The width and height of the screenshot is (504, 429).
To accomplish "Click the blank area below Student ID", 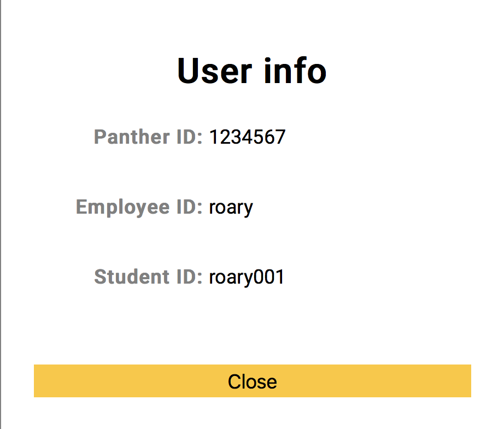I will point(251,328).
